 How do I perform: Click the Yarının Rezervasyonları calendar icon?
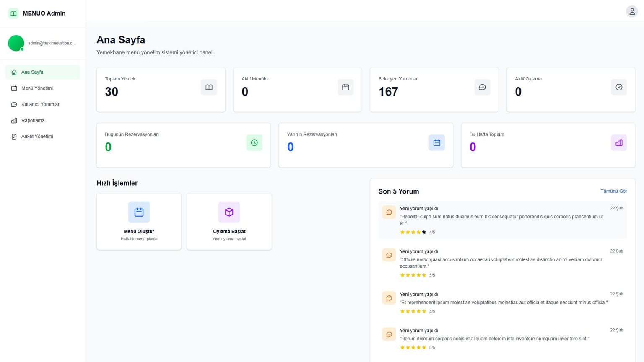pyautogui.click(x=436, y=143)
